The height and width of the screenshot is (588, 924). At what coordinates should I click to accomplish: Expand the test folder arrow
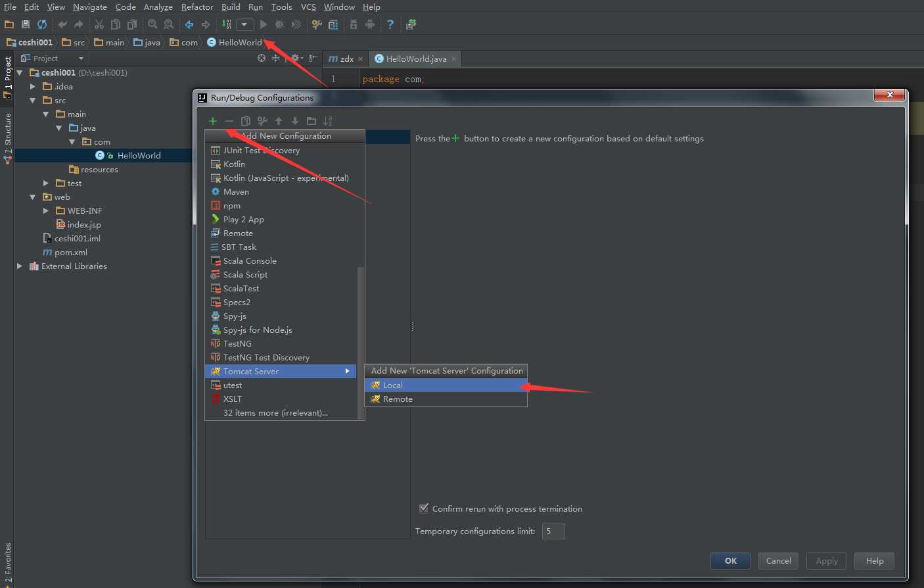pos(46,183)
